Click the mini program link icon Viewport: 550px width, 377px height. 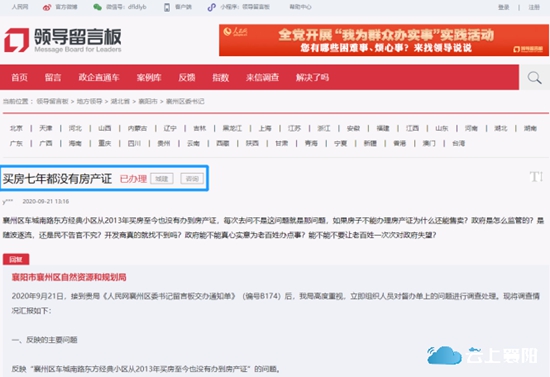click(x=211, y=7)
